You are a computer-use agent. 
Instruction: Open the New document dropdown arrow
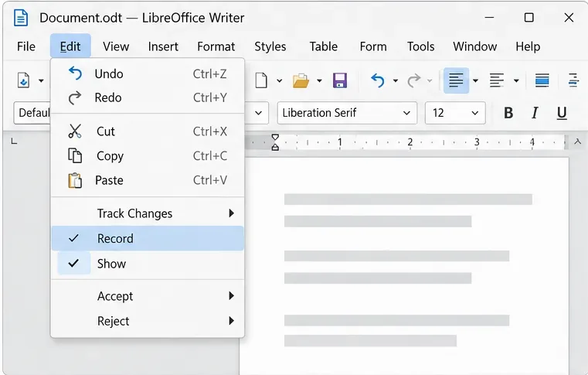click(x=280, y=80)
